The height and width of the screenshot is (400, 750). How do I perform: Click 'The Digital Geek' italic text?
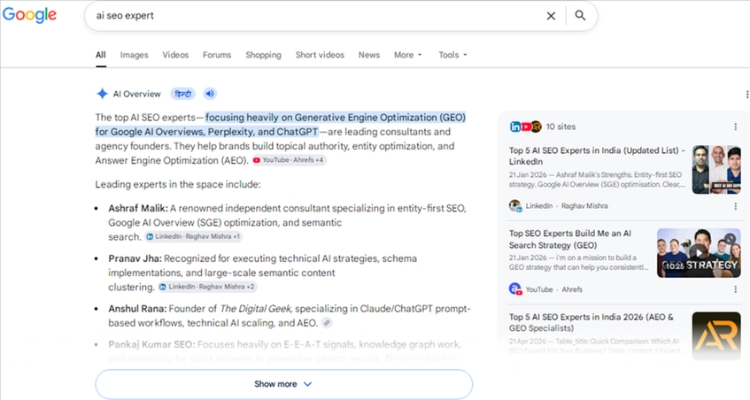click(256, 309)
